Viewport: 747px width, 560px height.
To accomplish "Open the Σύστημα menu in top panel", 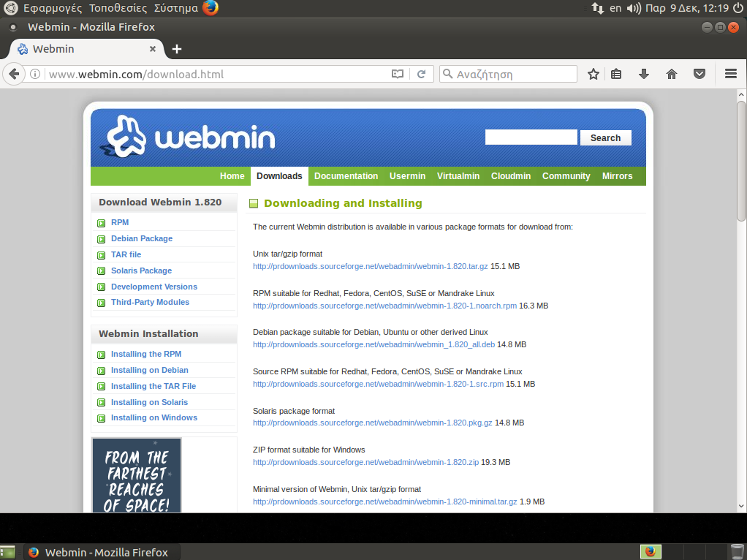I will pos(175,8).
